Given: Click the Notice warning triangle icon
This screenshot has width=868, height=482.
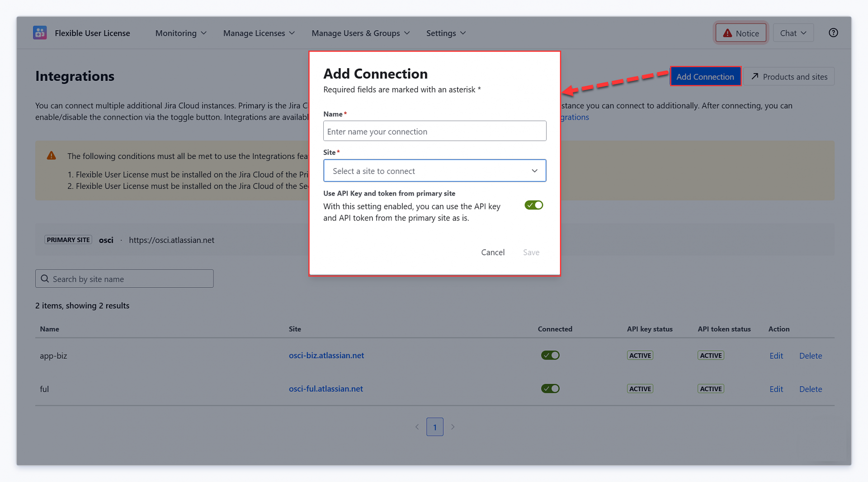Looking at the screenshot, I should click(727, 33).
